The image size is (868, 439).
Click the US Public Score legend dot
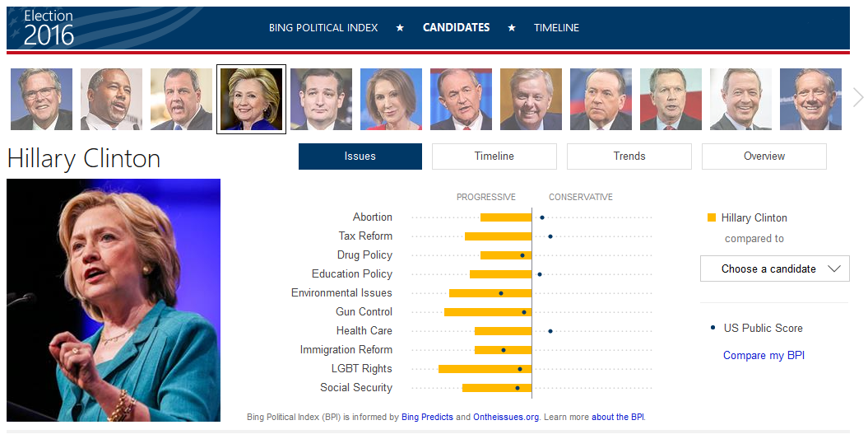click(713, 328)
